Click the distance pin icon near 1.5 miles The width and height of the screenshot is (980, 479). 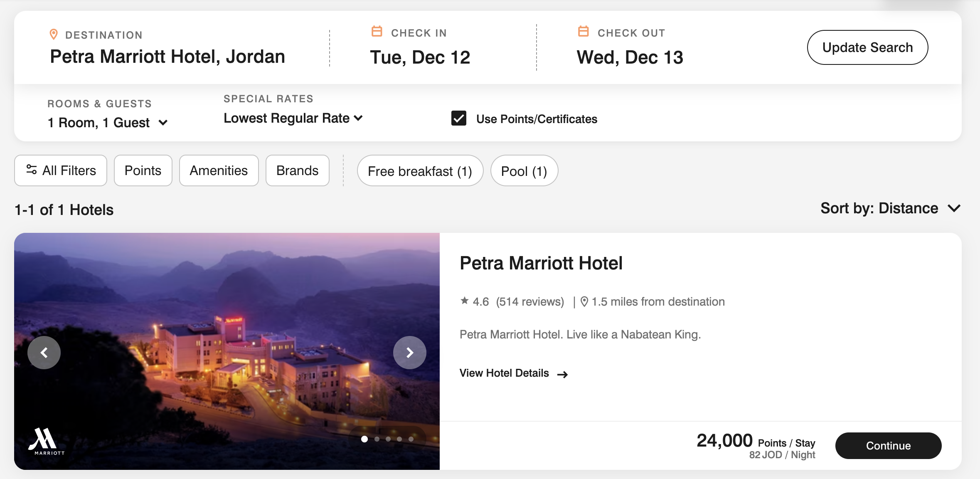(x=584, y=301)
